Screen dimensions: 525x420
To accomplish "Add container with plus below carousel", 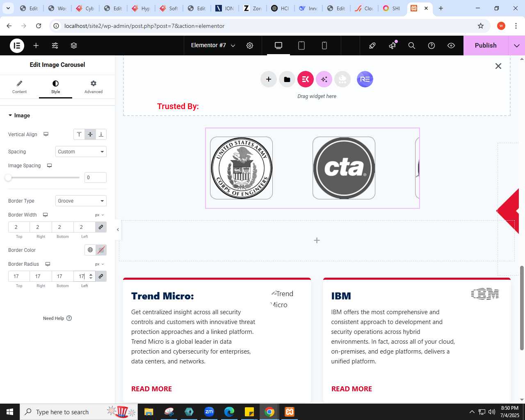I will 317,240.
